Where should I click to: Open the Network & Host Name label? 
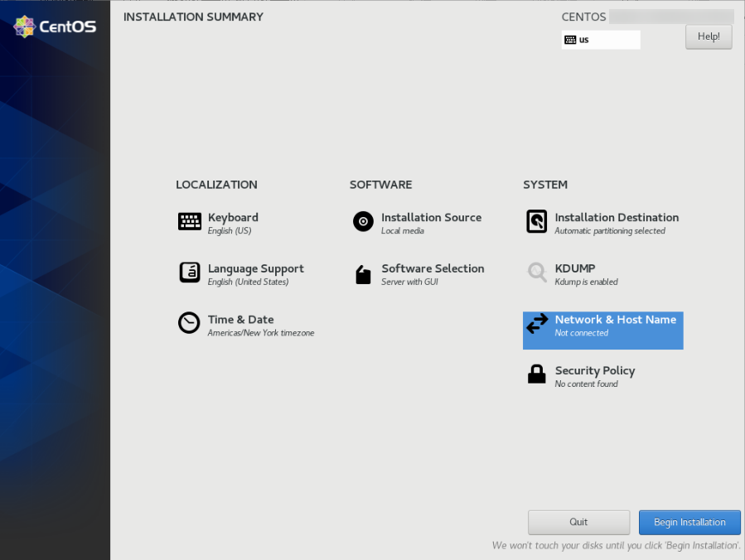(x=615, y=320)
